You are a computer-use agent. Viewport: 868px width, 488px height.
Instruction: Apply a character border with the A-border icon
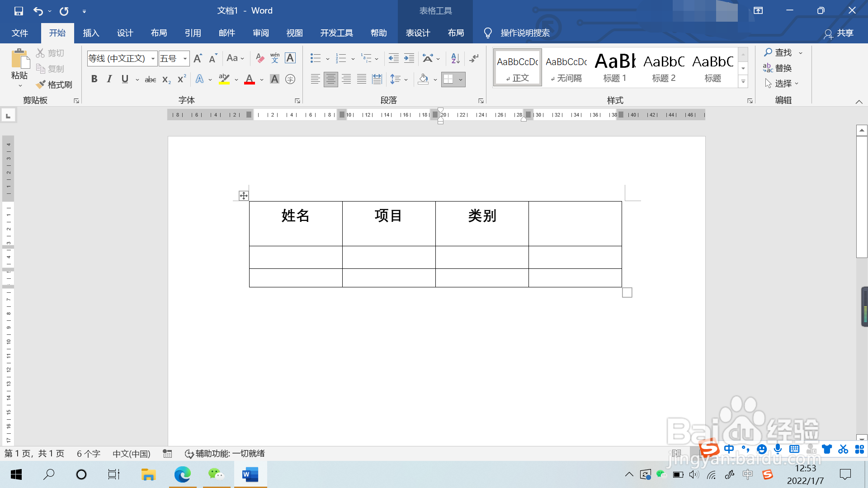290,58
